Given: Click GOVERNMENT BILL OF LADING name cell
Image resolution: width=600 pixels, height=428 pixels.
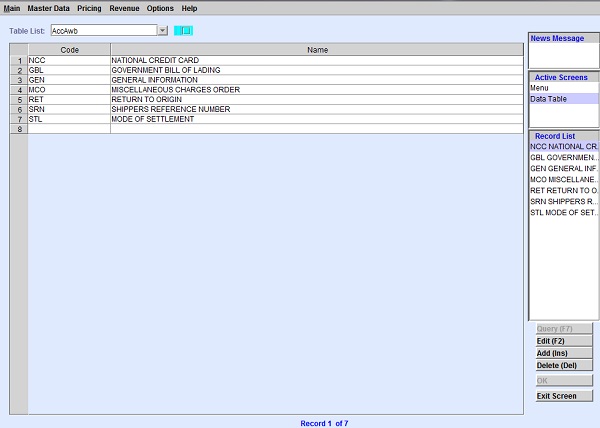Looking at the screenshot, I should pos(317,70).
